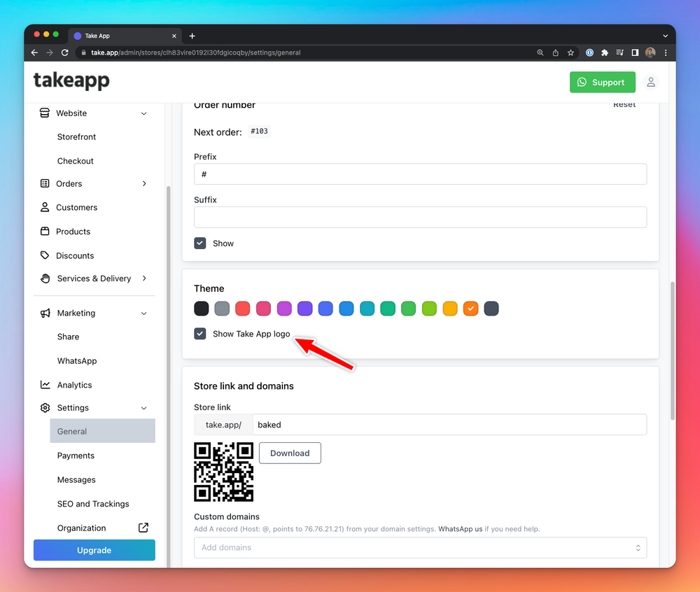Click the browser address bar URL
Image resolution: width=700 pixels, height=592 pixels.
tap(195, 52)
